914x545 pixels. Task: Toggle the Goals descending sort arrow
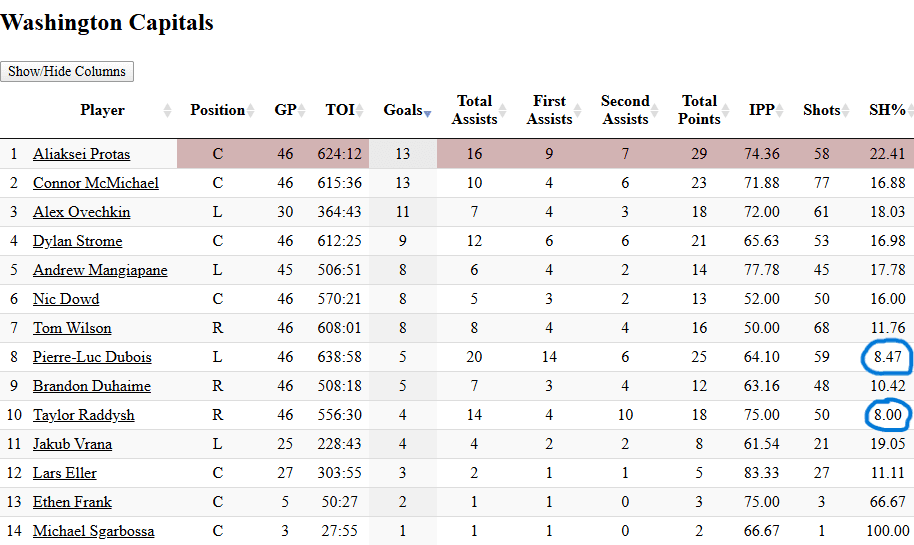[x=427, y=112]
